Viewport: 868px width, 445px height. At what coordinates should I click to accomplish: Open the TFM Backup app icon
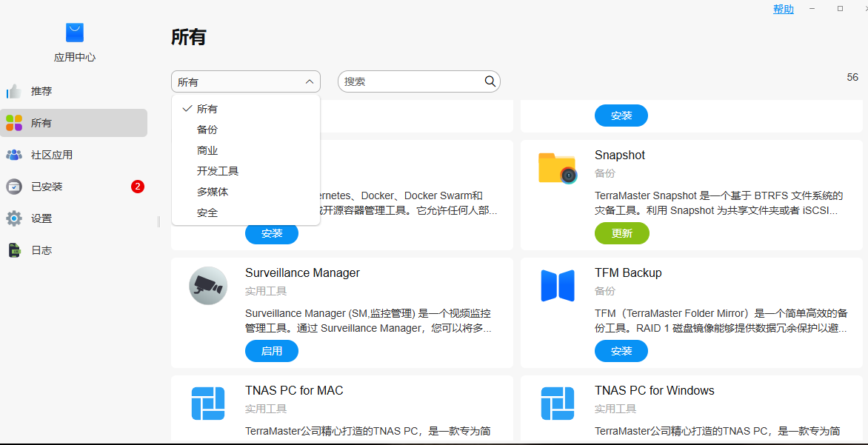point(557,286)
